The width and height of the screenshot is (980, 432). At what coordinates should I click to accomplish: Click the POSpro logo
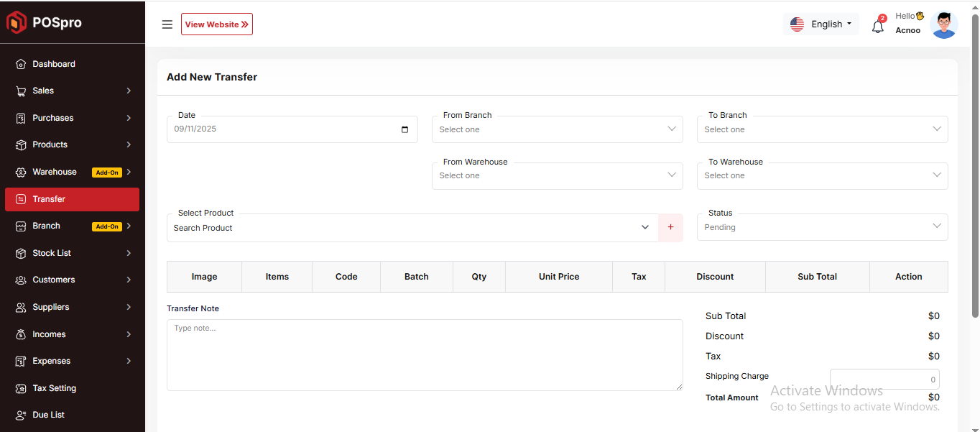coord(45,22)
